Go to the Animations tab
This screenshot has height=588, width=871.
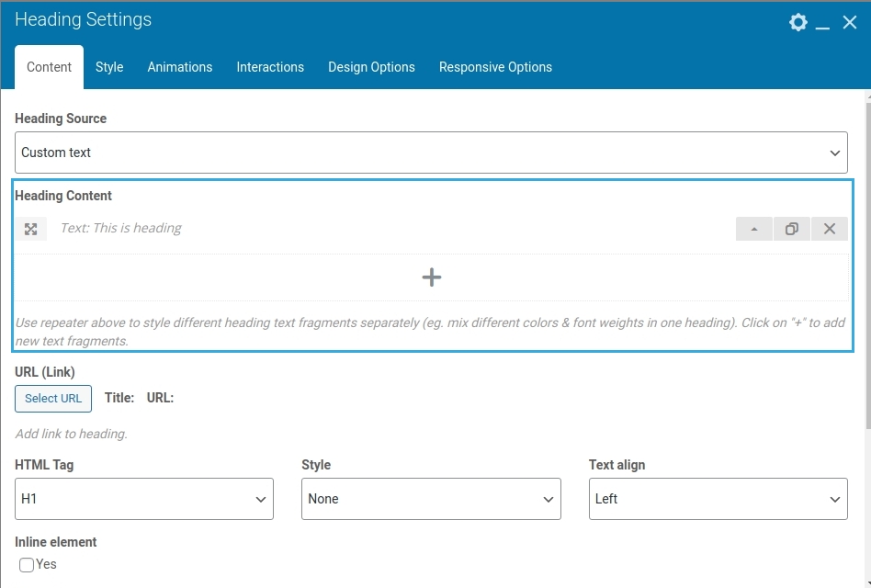pos(180,67)
